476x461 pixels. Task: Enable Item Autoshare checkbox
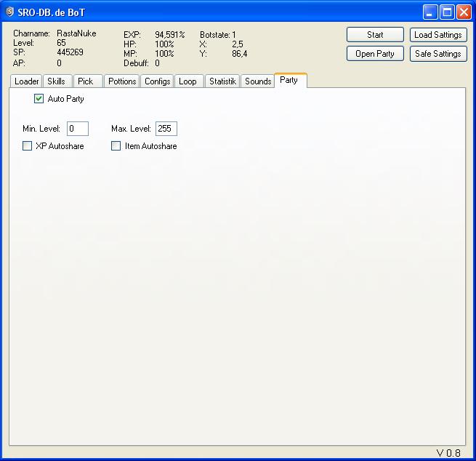(x=116, y=145)
